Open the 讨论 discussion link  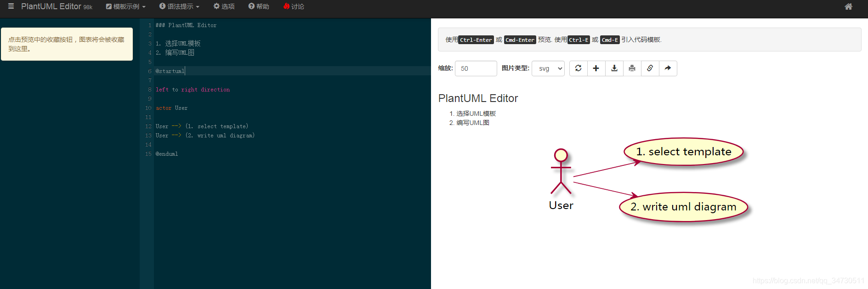coord(294,6)
